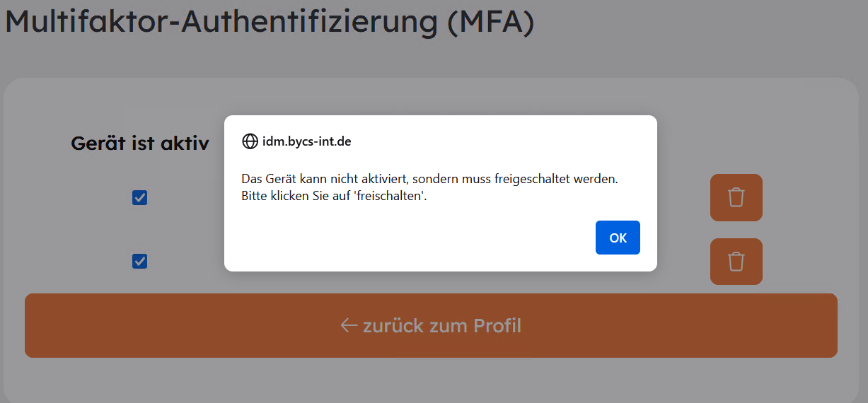
Task: Toggle the upper 'Gerät ist aktiv' checkbox
Action: (140, 198)
